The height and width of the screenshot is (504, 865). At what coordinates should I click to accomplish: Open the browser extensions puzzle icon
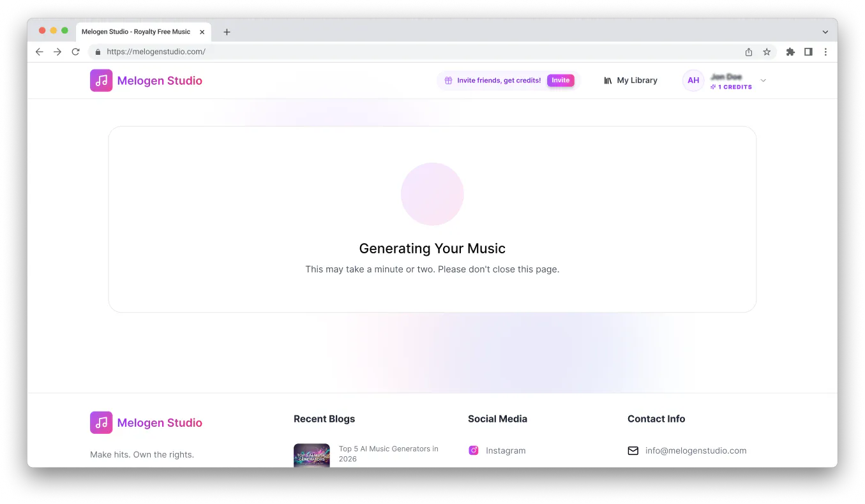790,52
